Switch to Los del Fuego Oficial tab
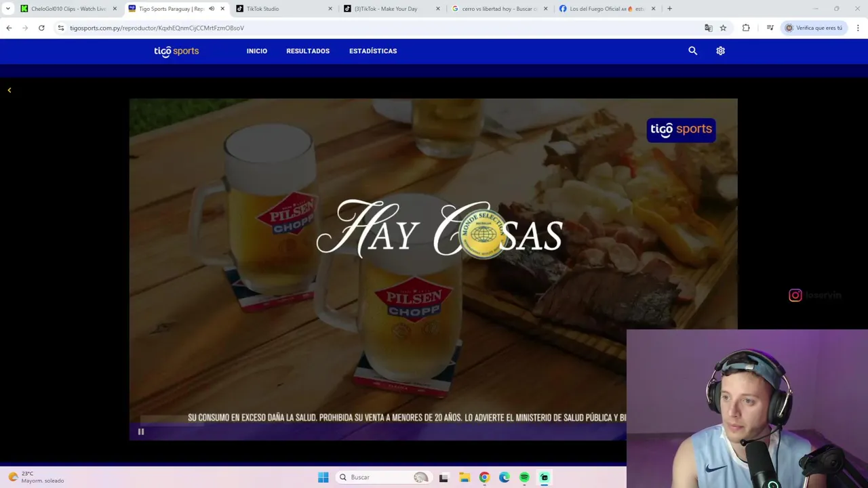This screenshot has width=868, height=488. 607,9
